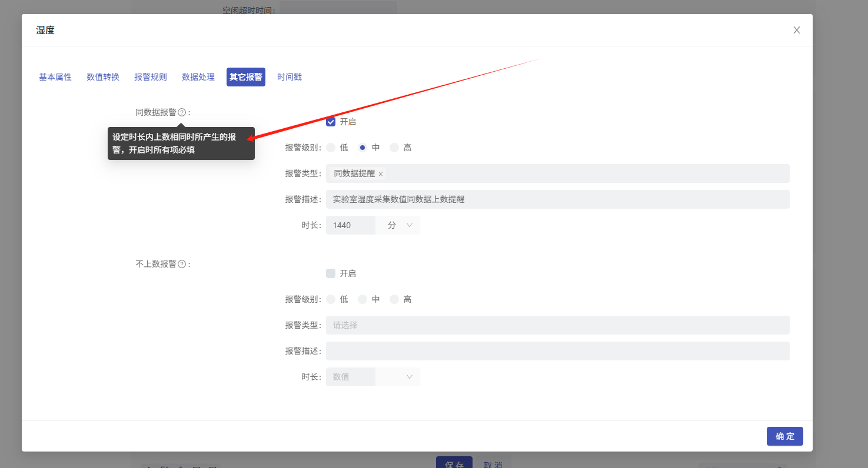Click the 时长 input containing 1440
The image size is (868, 468).
[x=350, y=225]
